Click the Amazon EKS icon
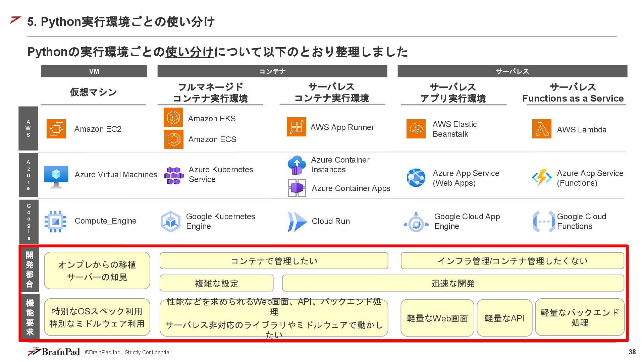 [x=173, y=117]
